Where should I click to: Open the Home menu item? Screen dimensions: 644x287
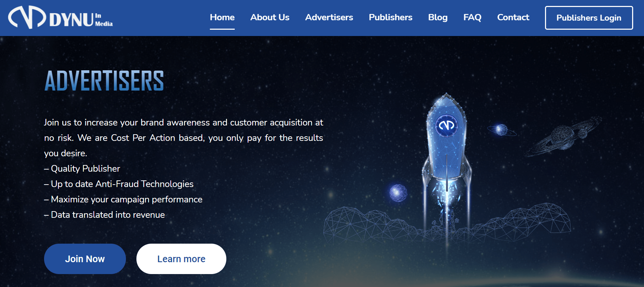pos(222,17)
